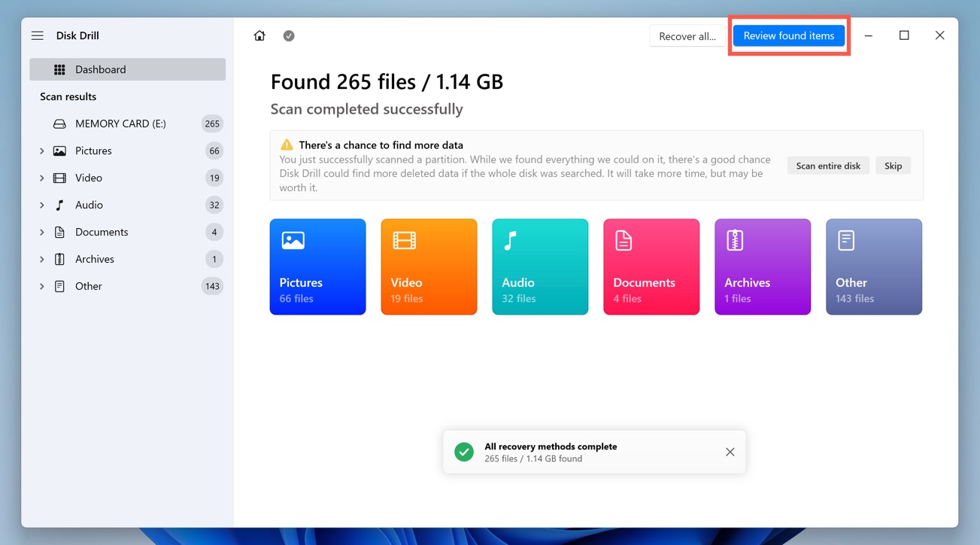Maximize the Disk Drill window

pos(904,35)
